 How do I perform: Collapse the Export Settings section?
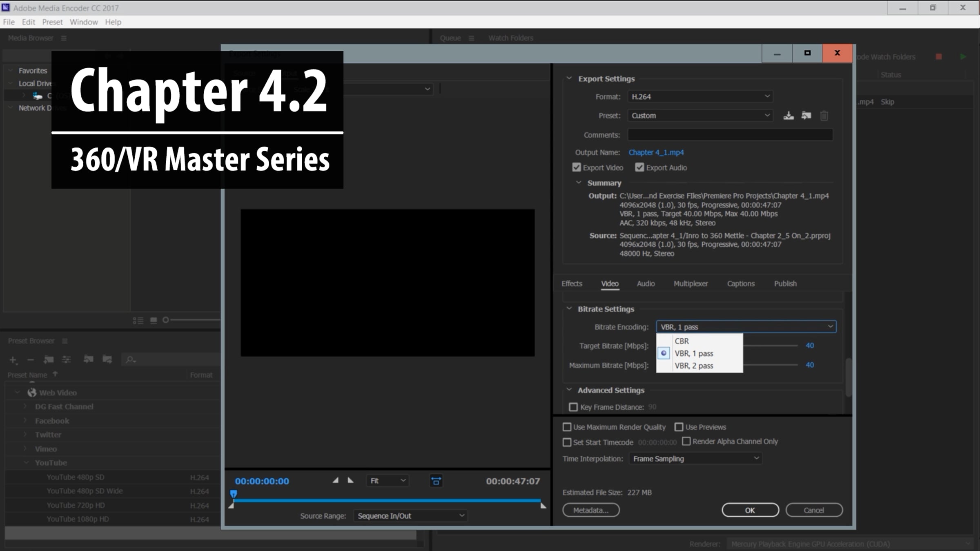coord(569,78)
